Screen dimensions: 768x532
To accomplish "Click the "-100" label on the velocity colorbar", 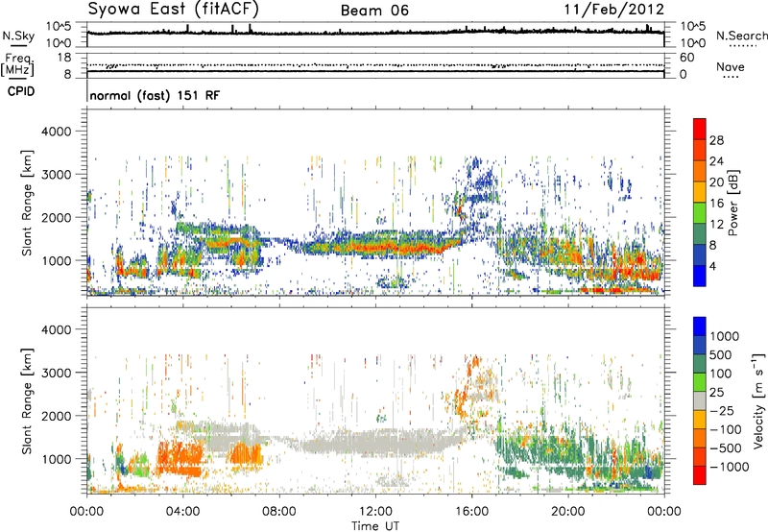I will click(726, 429).
